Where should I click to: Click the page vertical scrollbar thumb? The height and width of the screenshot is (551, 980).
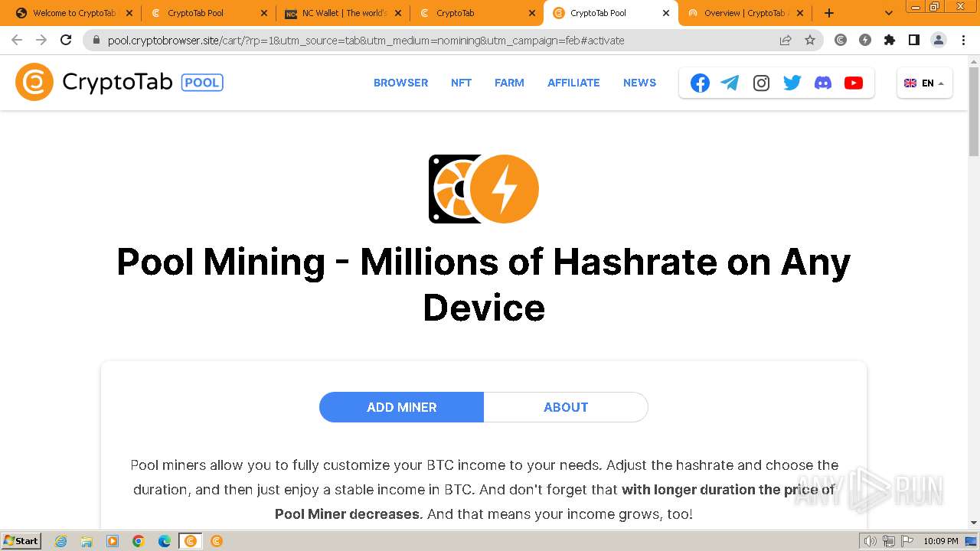click(974, 112)
